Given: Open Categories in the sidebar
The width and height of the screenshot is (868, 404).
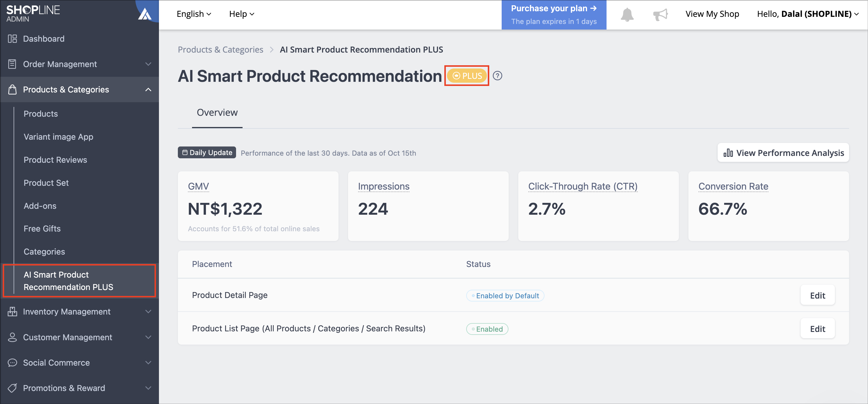Looking at the screenshot, I should (x=44, y=252).
